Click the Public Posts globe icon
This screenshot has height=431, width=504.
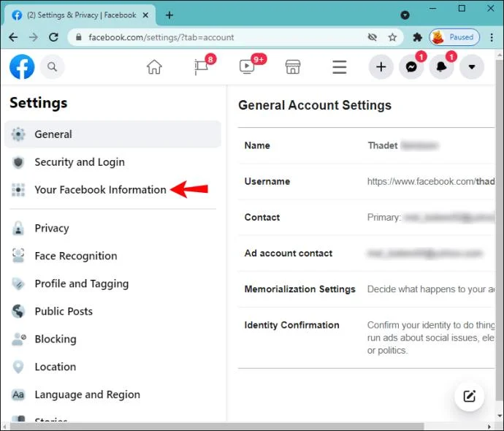click(x=18, y=311)
